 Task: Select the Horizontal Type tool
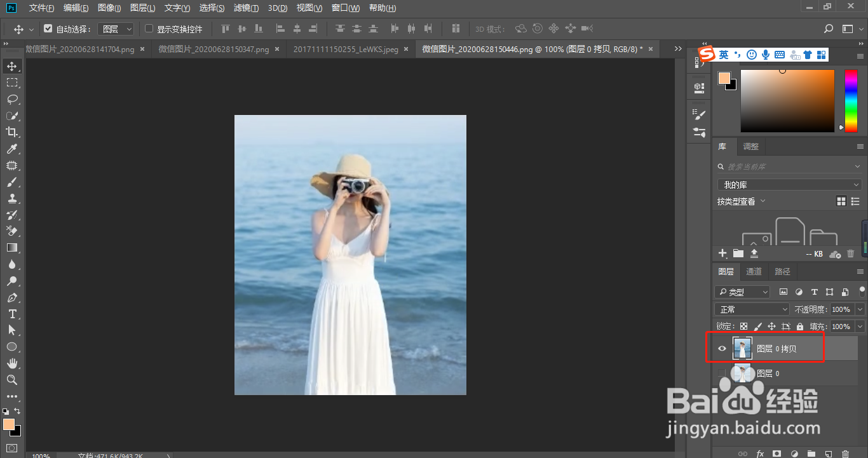point(12,314)
